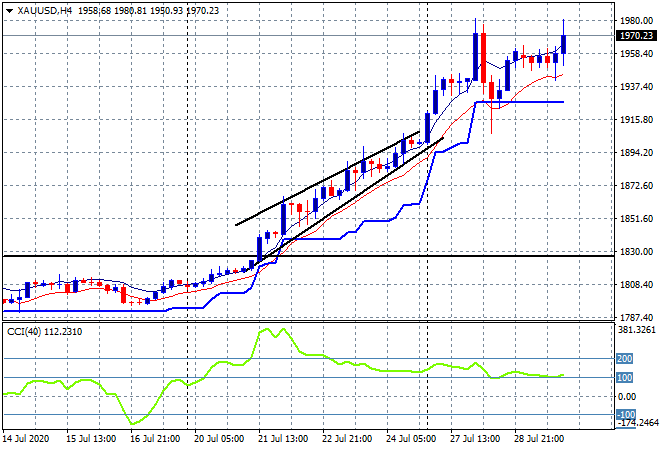Select the upper black channel trendline
The height and width of the screenshot is (450, 660).
pos(327,178)
